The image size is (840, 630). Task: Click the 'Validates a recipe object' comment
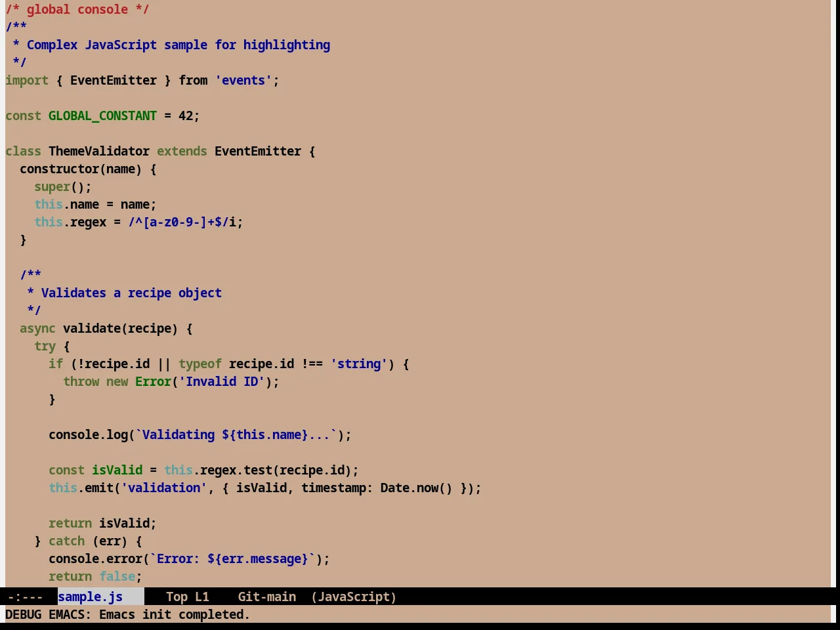[x=131, y=293]
